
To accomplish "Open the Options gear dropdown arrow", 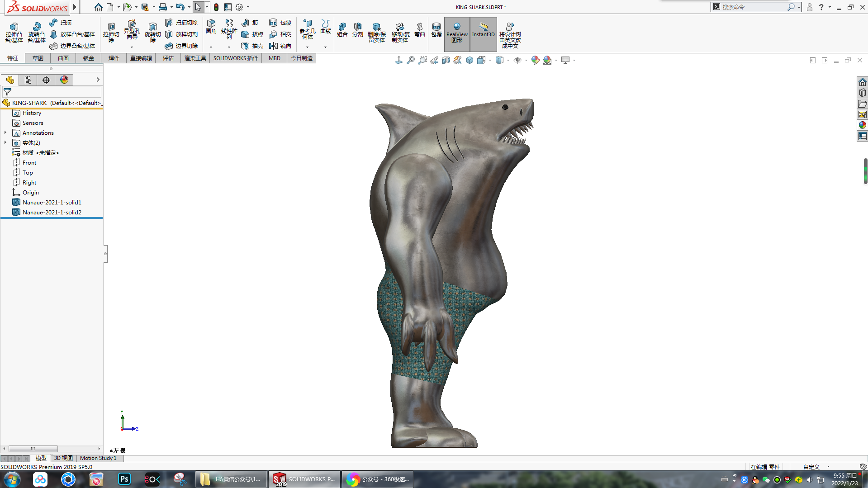I will pyautogui.click(x=248, y=7).
